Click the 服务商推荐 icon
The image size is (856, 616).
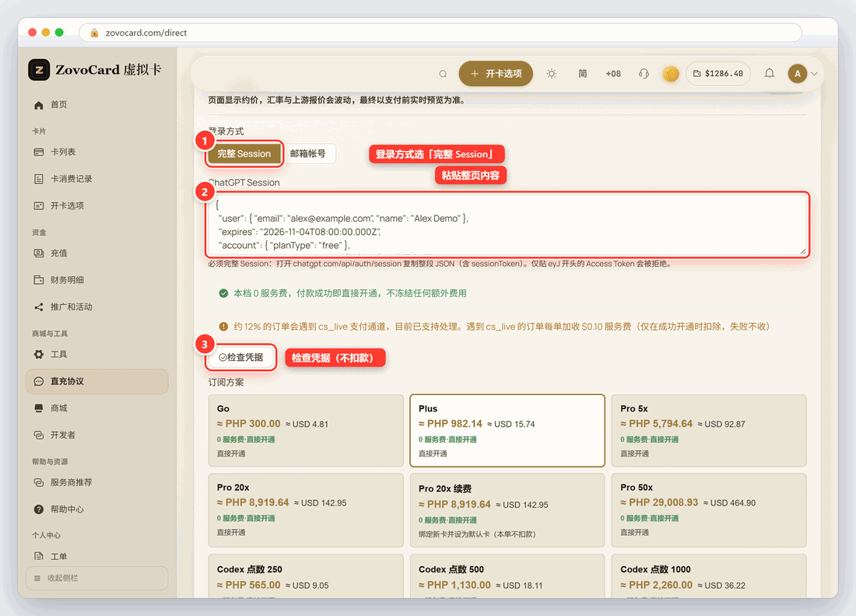[x=39, y=482]
